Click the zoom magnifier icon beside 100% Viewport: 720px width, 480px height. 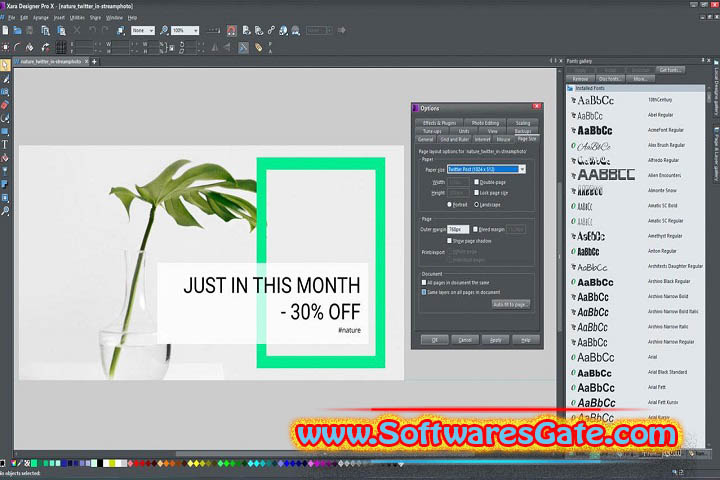click(164, 30)
